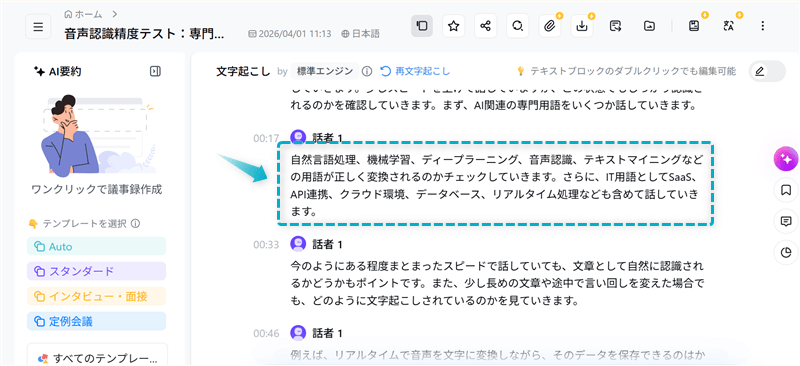
Task: Click the AI要約 panel heading
Action: 57,71
